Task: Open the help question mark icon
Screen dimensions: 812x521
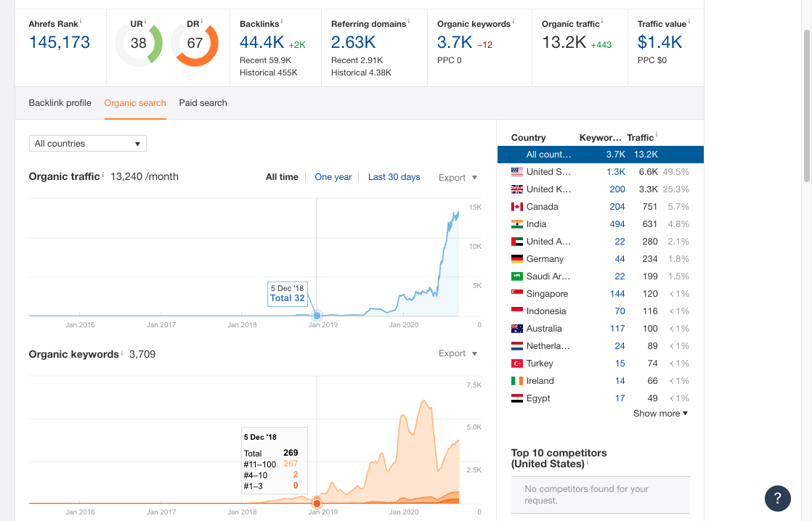Action: (778, 499)
